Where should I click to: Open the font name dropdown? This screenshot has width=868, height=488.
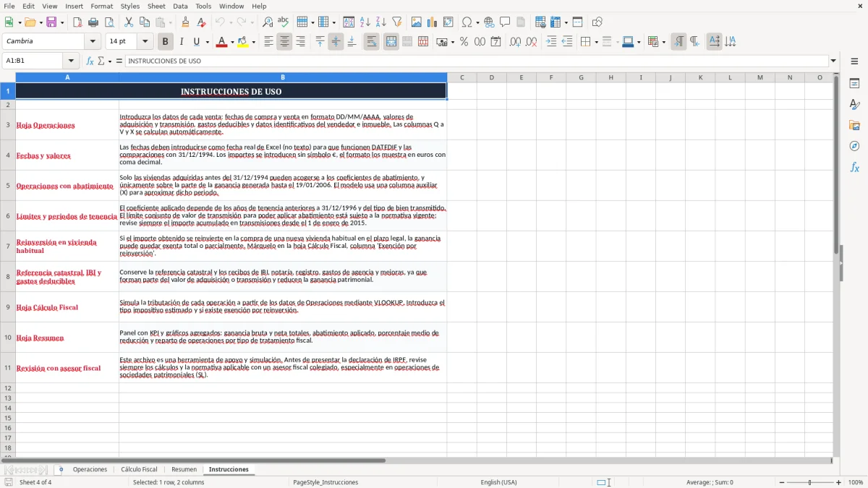coord(92,42)
